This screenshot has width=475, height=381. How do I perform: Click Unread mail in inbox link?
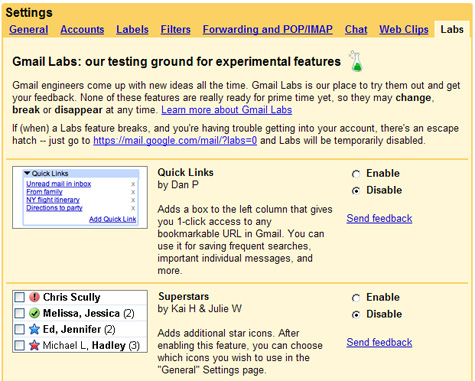pyautogui.click(x=59, y=184)
